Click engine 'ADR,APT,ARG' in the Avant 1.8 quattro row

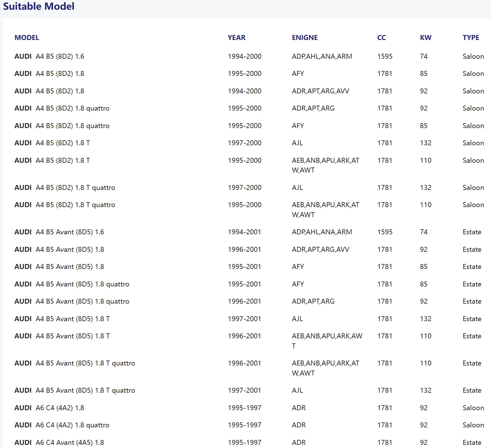(x=313, y=301)
